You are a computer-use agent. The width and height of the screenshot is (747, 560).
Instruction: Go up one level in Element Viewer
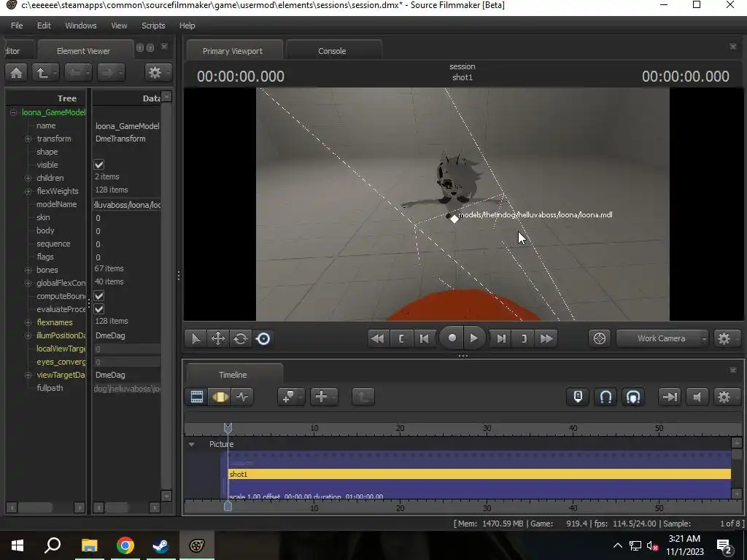[45, 72]
